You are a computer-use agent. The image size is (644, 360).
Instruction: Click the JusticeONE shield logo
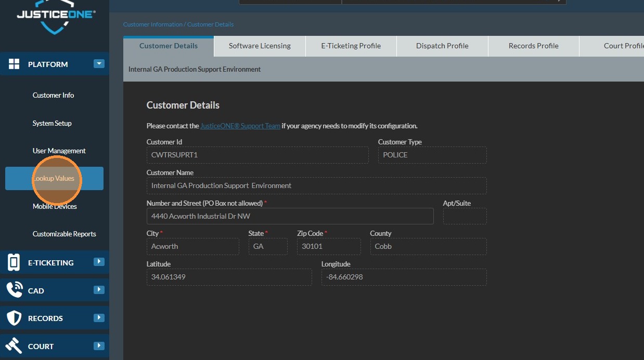click(55, 18)
